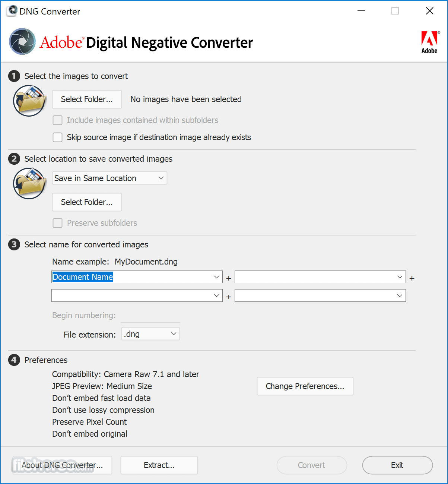Expand the fourth naming dropdown on second row right
Viewport: 448px width, 484px height.
pyautogui.click(x=400, y=295)
